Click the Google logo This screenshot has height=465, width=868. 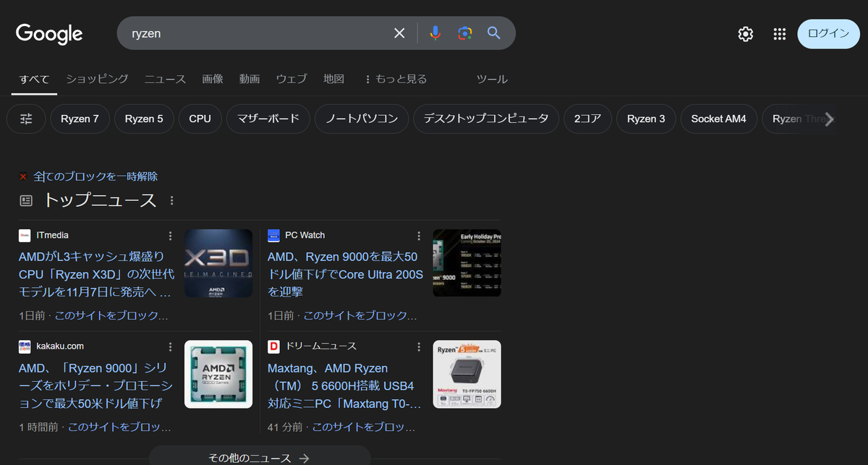(x=49, y=33)
